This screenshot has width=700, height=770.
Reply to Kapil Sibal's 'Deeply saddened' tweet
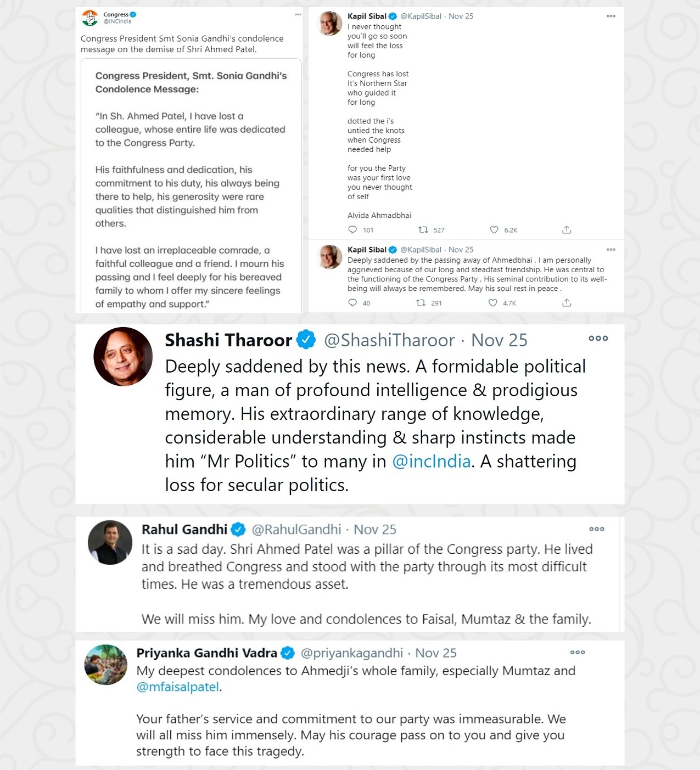click(x=352, y=303)
